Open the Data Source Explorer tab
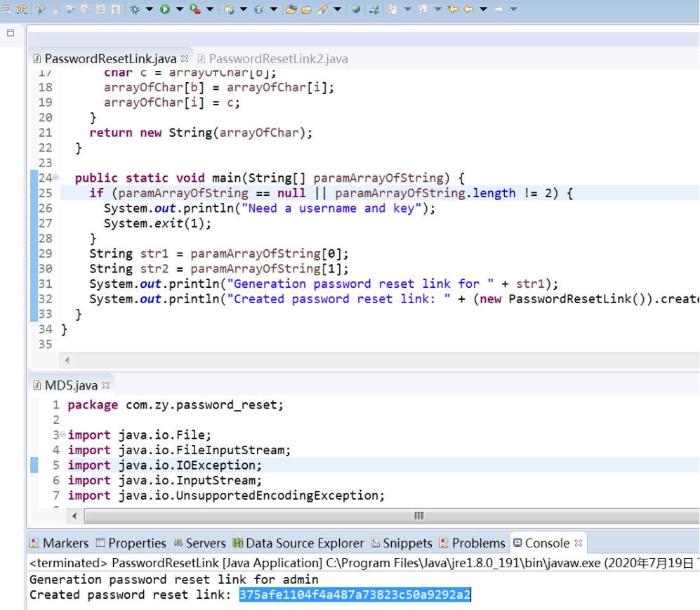The image size is (700, 610). tap(298, 543)
